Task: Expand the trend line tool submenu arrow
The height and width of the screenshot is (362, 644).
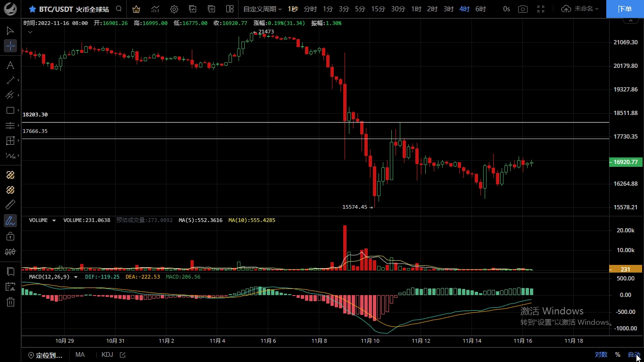Action: tap(18, 80)
